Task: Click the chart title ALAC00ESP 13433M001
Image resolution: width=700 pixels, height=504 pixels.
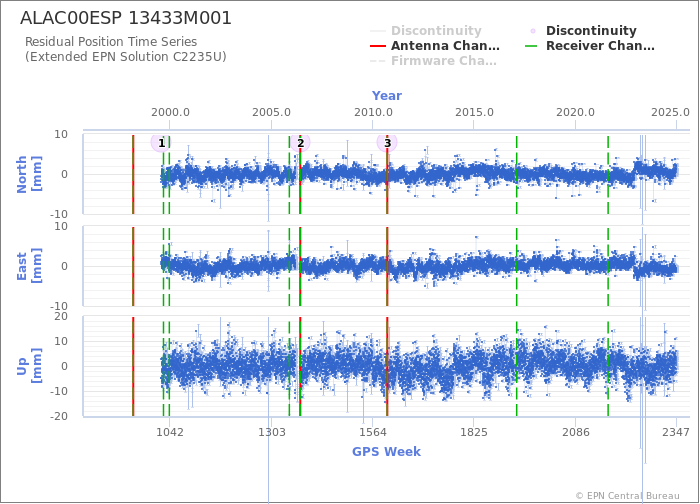Action: pyautogui.click(x=126, y=18)
